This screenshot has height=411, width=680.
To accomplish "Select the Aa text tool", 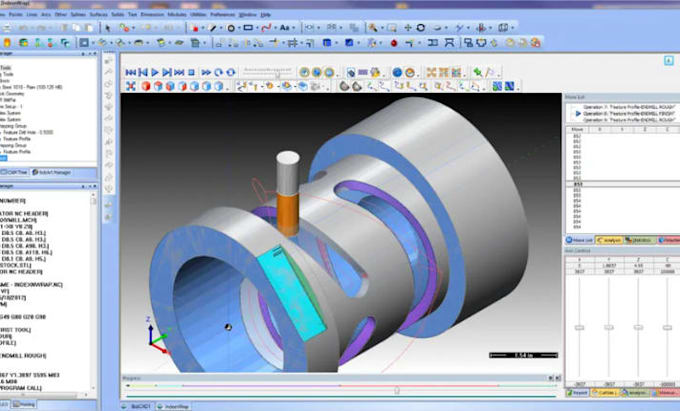I will (x=284, y=28).
